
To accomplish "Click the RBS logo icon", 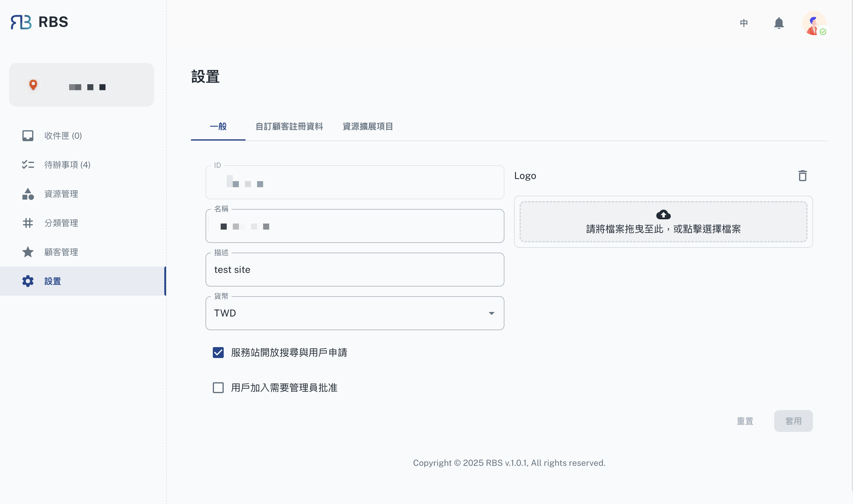I will pos(21,22).
